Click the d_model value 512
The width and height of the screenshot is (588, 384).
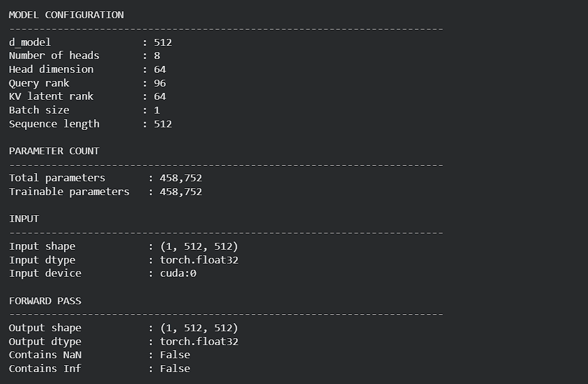coord(163,43)
